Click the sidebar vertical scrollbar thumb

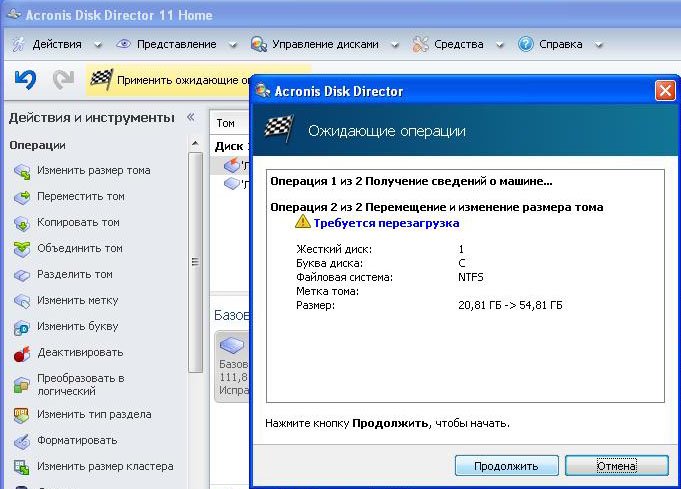tap(195, 262)
